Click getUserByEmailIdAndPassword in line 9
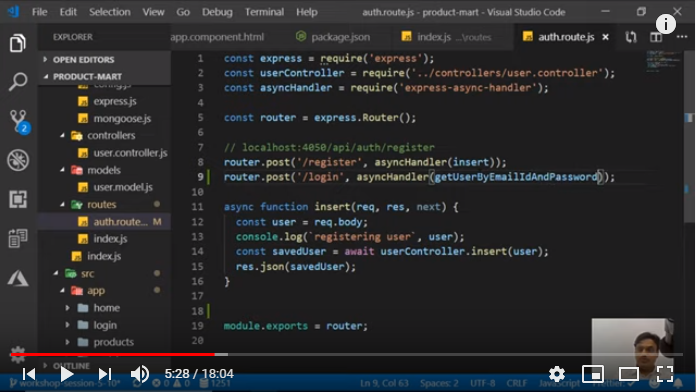This screenshot has width=696, height=392. point(516,177)
